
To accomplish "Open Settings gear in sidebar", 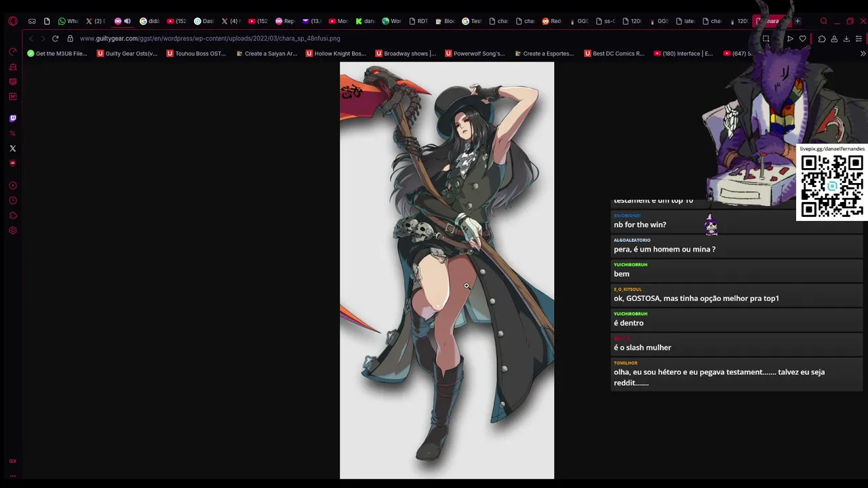I will (x=13, y=230).
